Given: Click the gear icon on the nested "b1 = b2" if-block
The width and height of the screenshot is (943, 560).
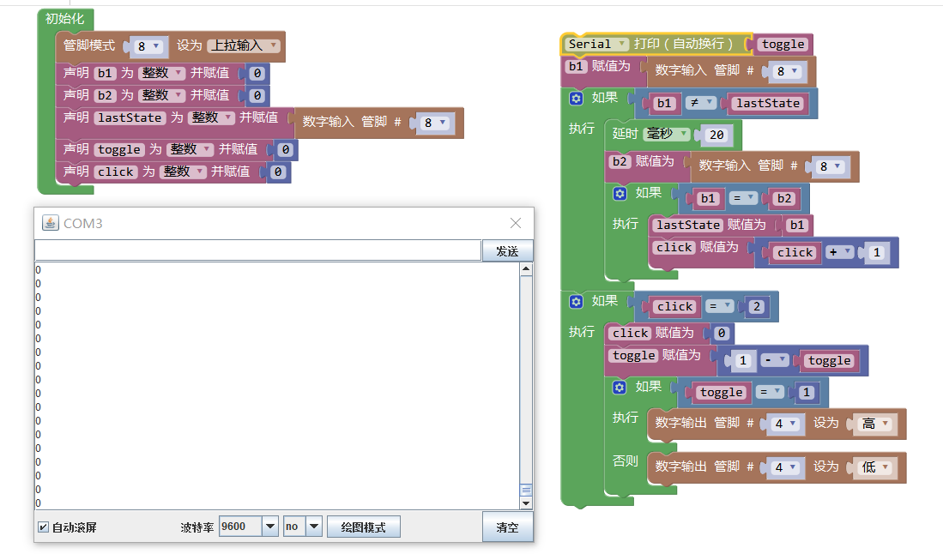Looking at the screenshot, I should pos(620,194).
